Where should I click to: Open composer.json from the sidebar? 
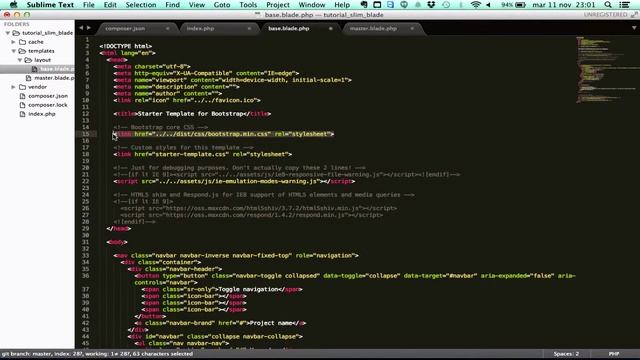click(48, 96)
